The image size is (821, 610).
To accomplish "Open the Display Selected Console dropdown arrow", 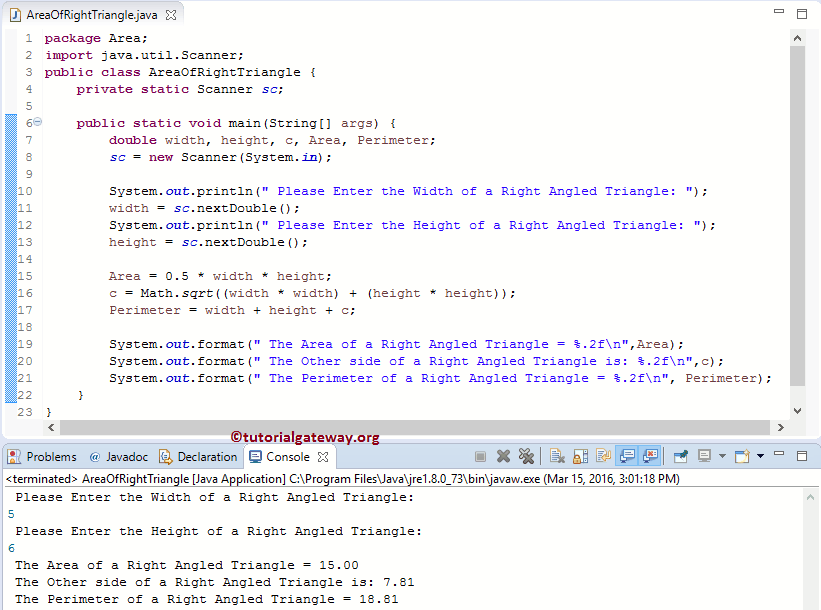I will pyautogui.click(x=721, y=457).
